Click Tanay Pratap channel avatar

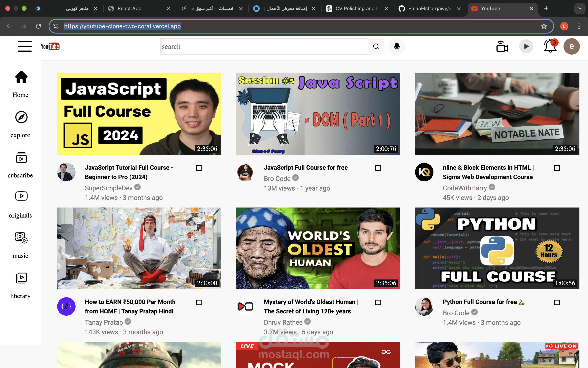(66, 306)
